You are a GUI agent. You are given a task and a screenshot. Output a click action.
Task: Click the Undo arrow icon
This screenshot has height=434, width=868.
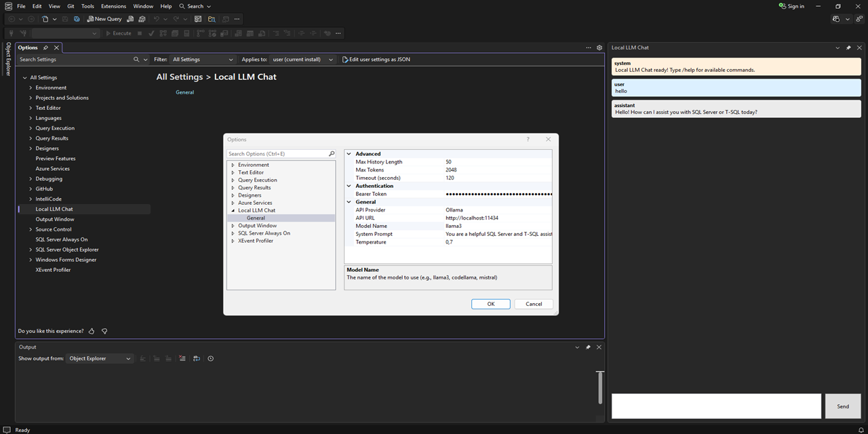[x=157, y=19]
